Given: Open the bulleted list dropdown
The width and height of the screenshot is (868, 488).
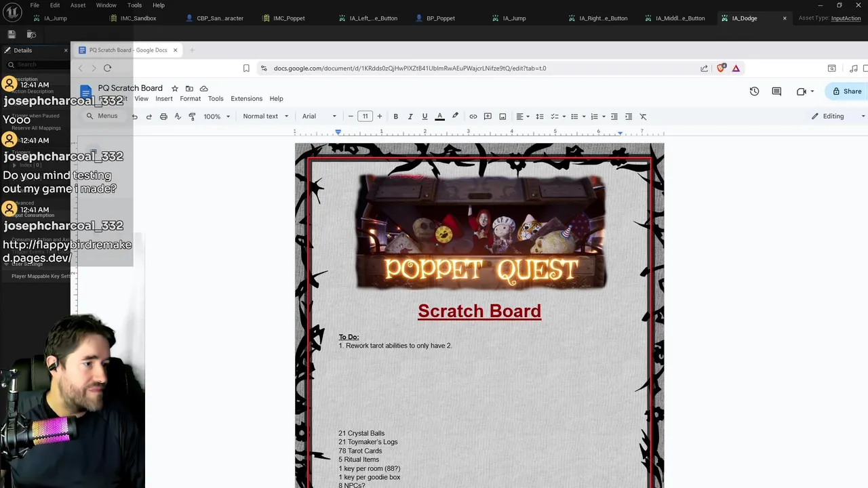Looking at the screenshot, I should point(578,117).
